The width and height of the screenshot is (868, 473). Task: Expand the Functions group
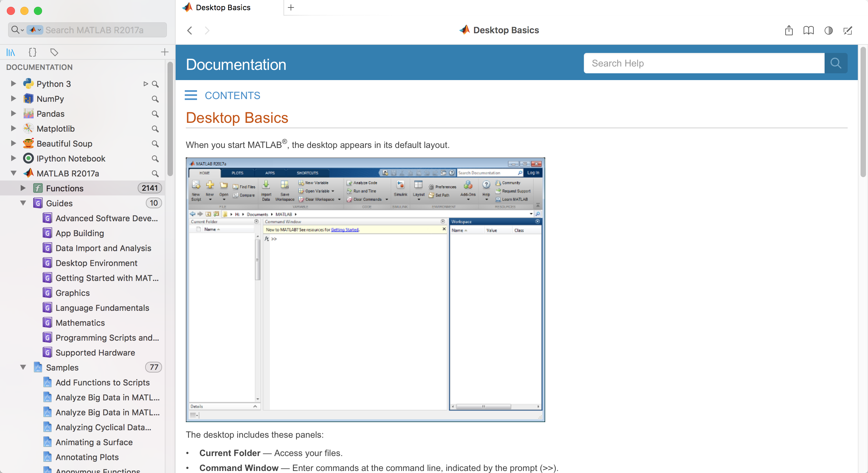[x=23, y=188]
